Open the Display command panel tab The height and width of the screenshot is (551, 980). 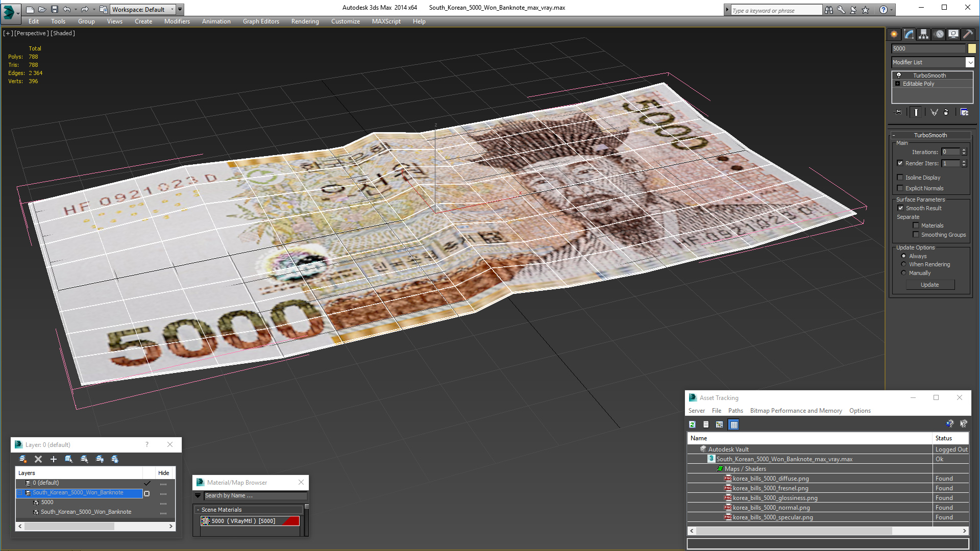click(x=953, y=34)
